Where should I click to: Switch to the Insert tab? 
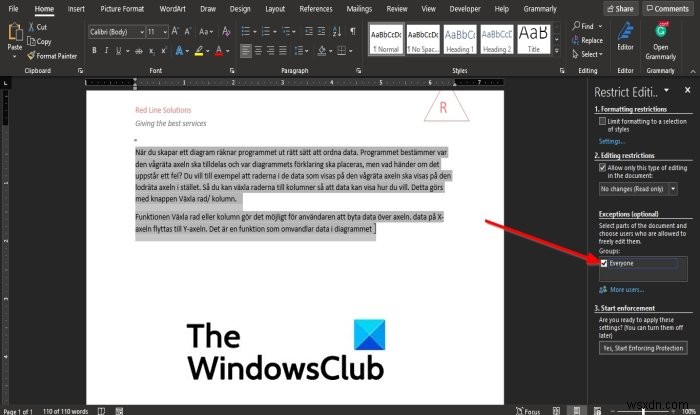pyautogui.click(x=76, y=8)
